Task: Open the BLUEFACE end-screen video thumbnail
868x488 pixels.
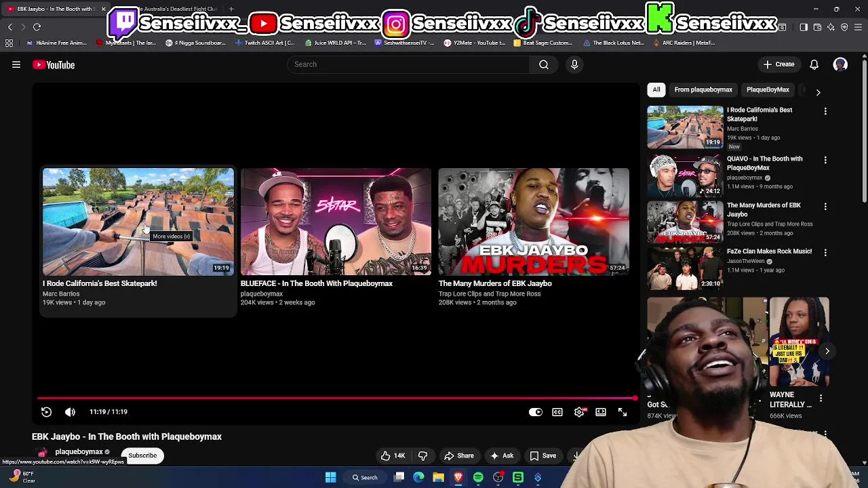Action: pos(336,222)
